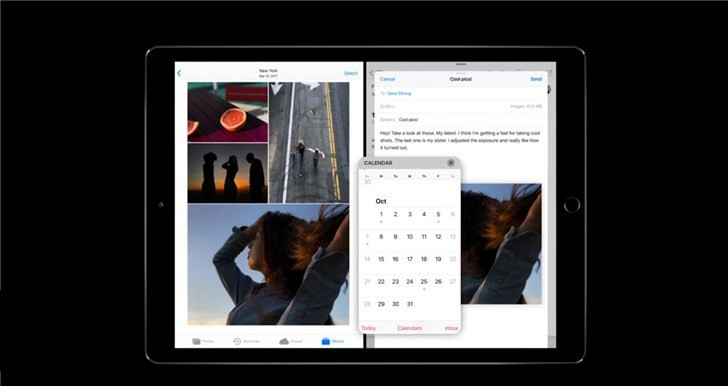Screen dimensions: 728x386
Task: Select October 28 in the calendar
Action: point(367,304)
